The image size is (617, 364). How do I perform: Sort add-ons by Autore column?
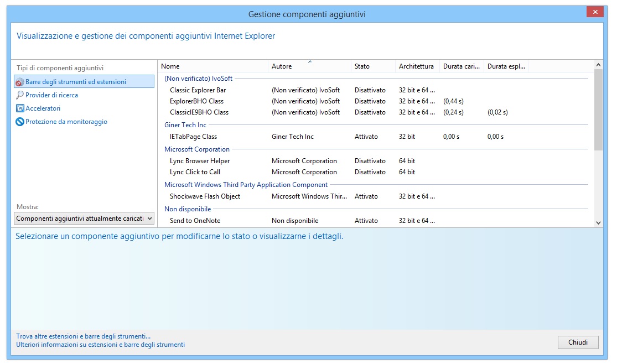click(x=309, y=66)
